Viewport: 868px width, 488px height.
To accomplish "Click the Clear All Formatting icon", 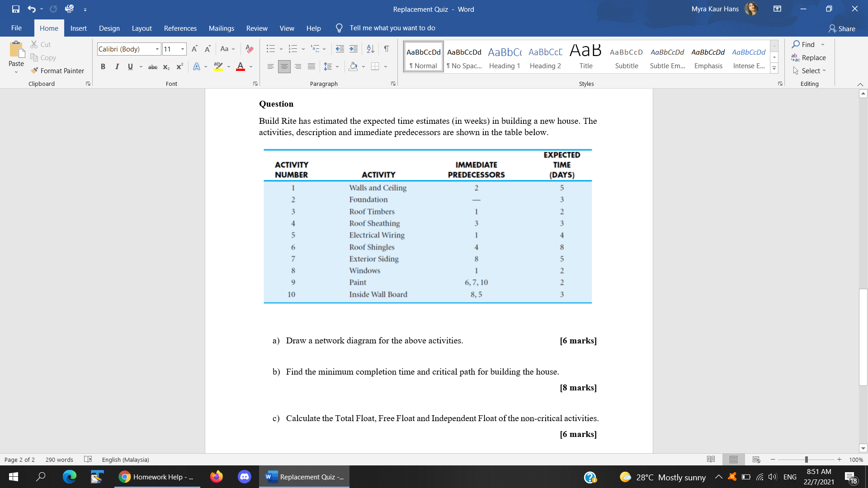I will point(249,49).
